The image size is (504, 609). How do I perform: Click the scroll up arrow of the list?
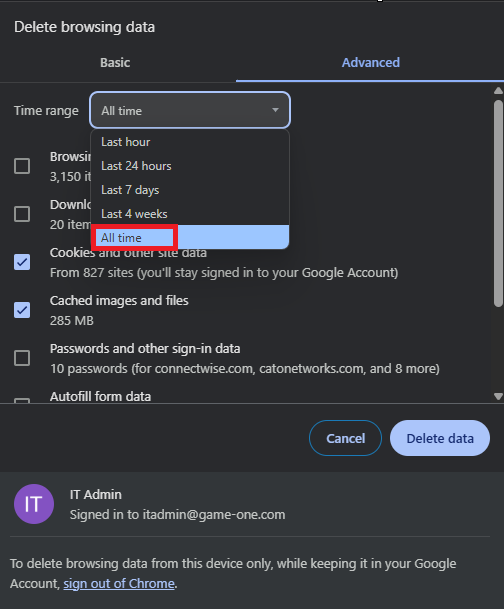click(498, 90)
